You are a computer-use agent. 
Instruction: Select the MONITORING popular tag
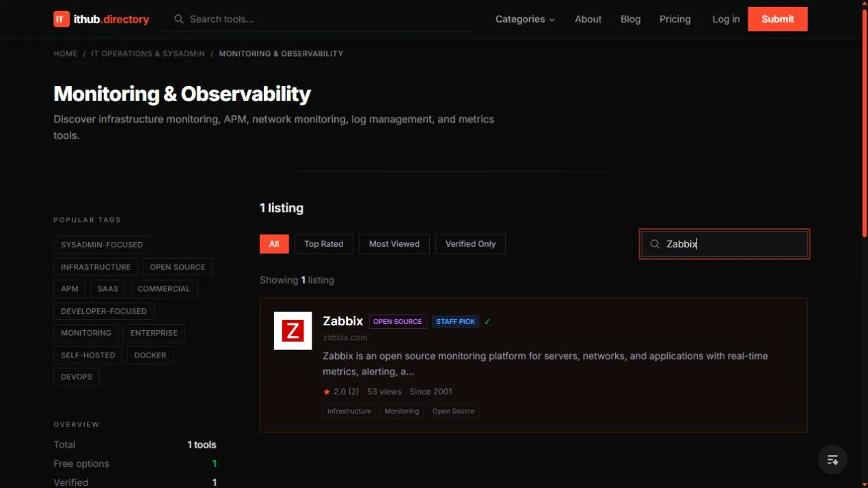(86, 333)
